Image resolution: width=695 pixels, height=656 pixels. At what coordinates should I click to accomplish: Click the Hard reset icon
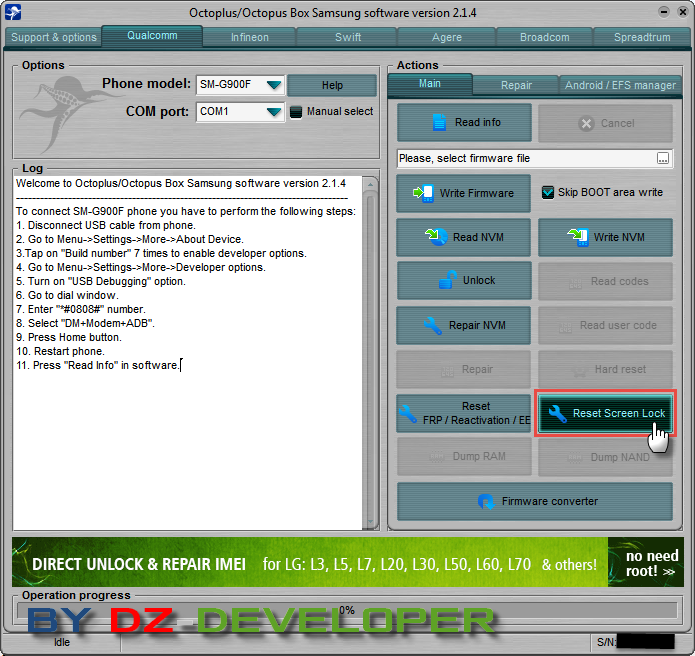pyautogui.click(x=579, y=371)
